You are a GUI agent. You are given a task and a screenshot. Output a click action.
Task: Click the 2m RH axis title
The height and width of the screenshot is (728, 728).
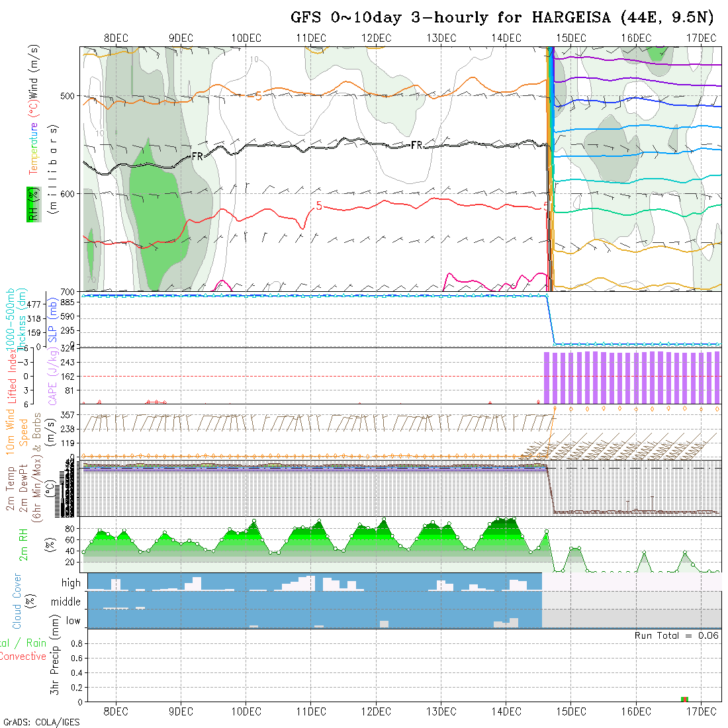[x=23, y=544]
